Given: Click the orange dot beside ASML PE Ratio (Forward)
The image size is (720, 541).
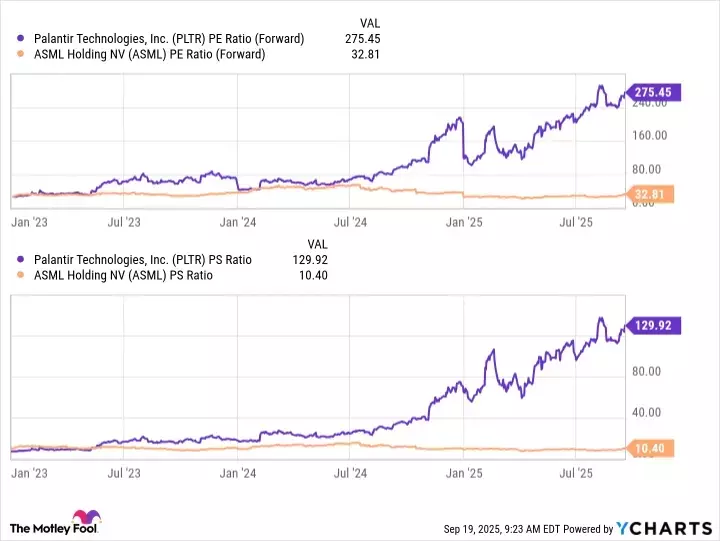Looking at the screenshot, I should point(22,54).
